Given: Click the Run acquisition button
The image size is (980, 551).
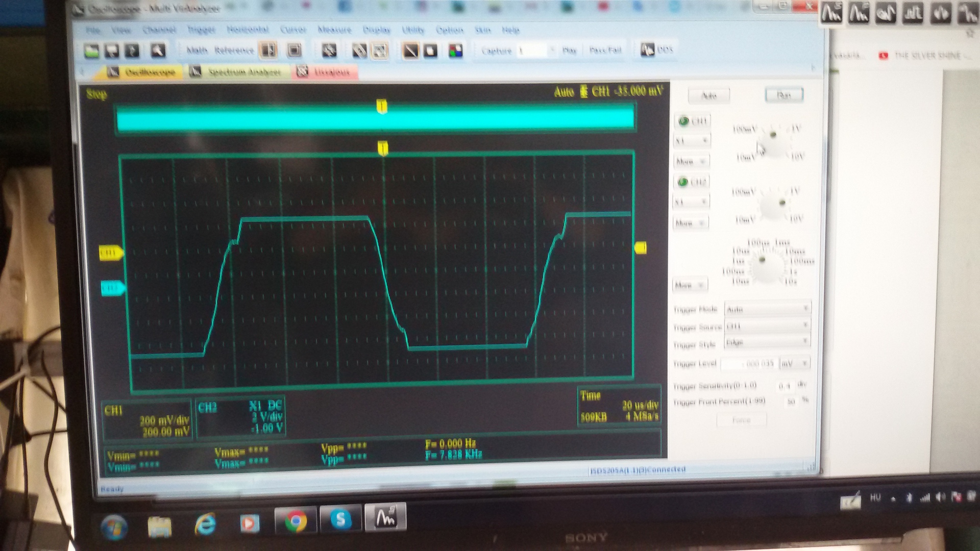Looking at the screenshot, I should pyautogui.click(x=783, y=95).
